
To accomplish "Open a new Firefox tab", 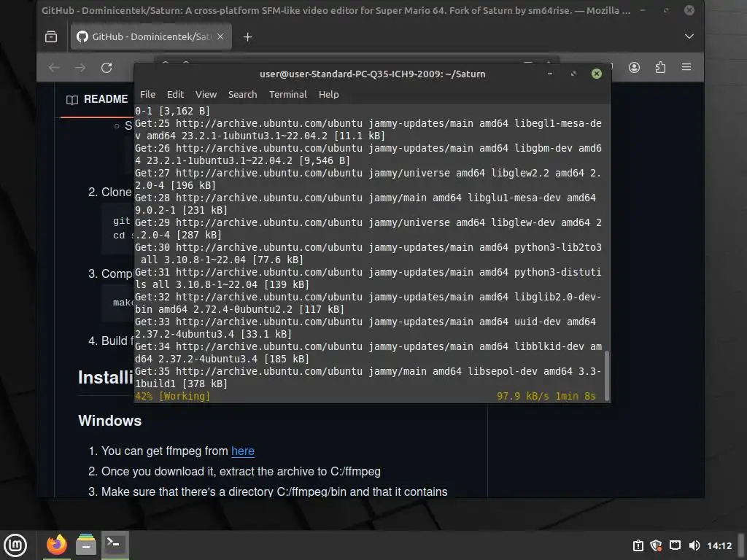I will pyautogui.click(x=248, y=36).
